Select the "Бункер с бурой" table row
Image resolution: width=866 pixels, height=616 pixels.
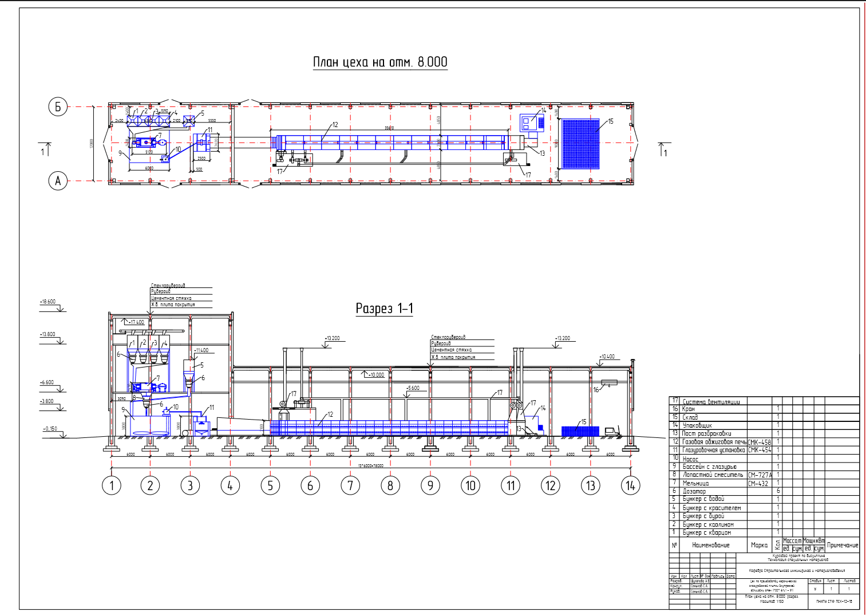[x=764, y=516]
